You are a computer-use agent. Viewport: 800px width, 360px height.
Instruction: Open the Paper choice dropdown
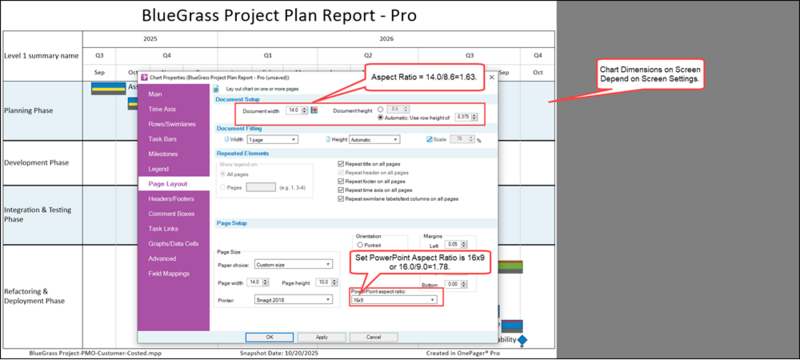[293, 265]
